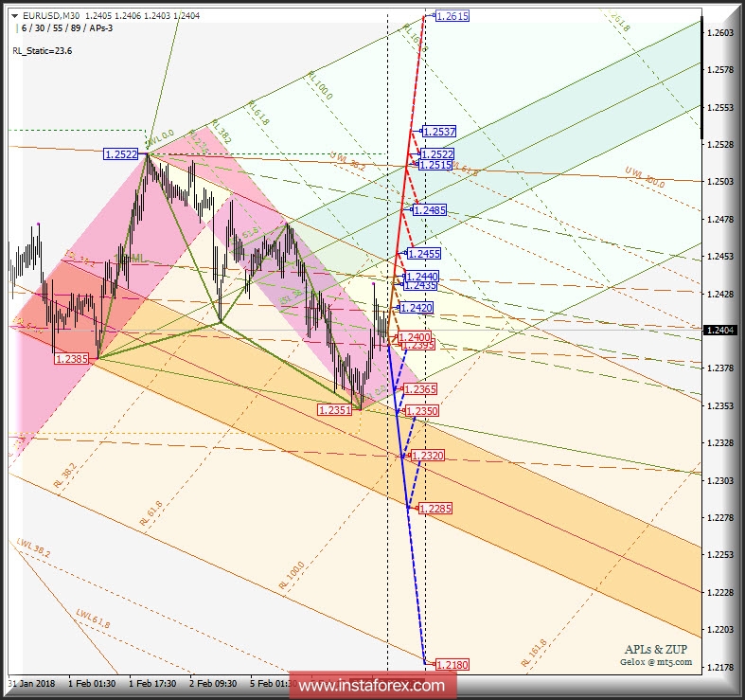Click the LWL 38.2 line label

pyautogui.click(x=33, y=547)
